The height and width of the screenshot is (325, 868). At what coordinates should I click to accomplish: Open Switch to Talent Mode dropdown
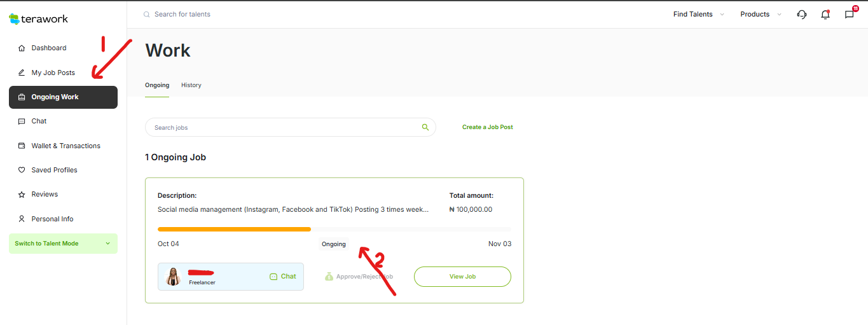[x=63, y=244]
